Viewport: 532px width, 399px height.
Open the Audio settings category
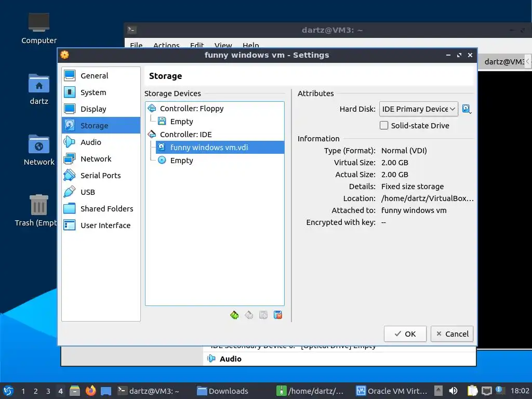tap(101, 142)
